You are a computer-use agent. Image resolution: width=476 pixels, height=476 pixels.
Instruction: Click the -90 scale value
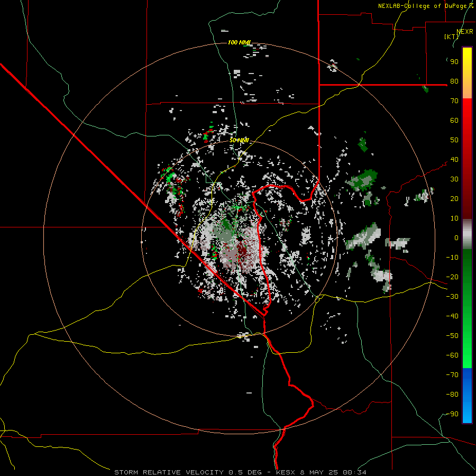pyautogui.click(x=452, y=414)
